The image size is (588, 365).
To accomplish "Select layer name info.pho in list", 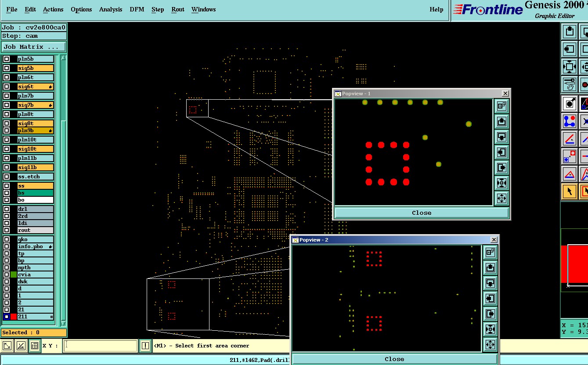I will 35,246.
